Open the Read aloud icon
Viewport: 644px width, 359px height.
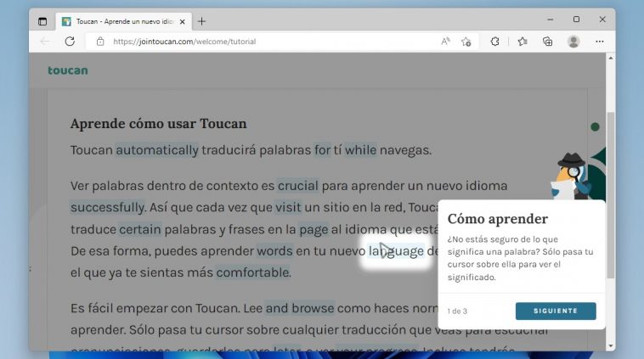click(446, 42)
